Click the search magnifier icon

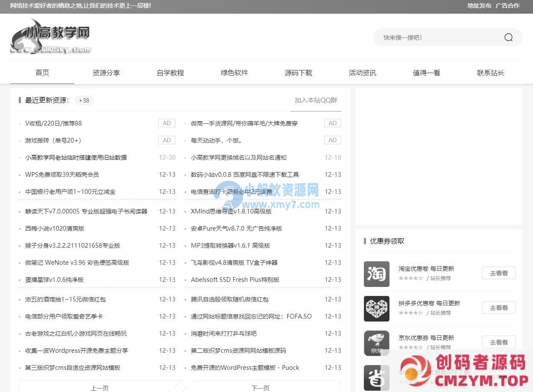click(508, 38)
